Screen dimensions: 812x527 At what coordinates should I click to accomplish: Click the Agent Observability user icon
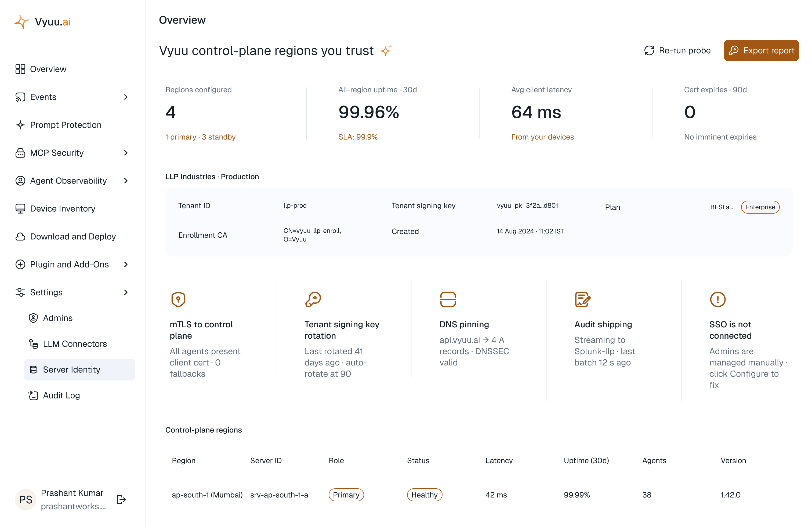pos(20,181)
